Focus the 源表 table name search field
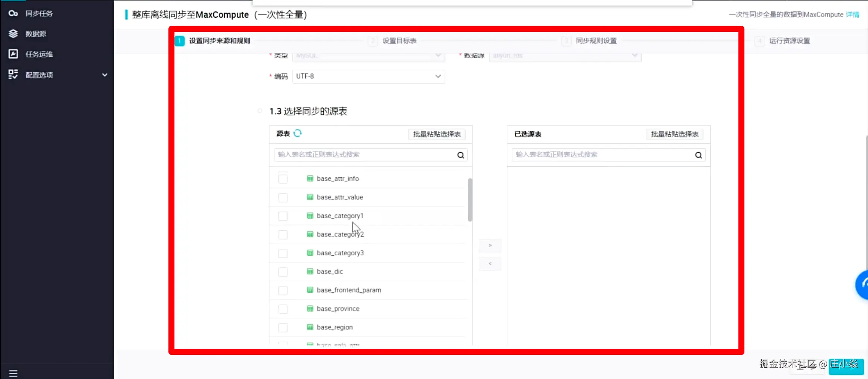Viewport: 868px width, 379px height. pos(371,155)
